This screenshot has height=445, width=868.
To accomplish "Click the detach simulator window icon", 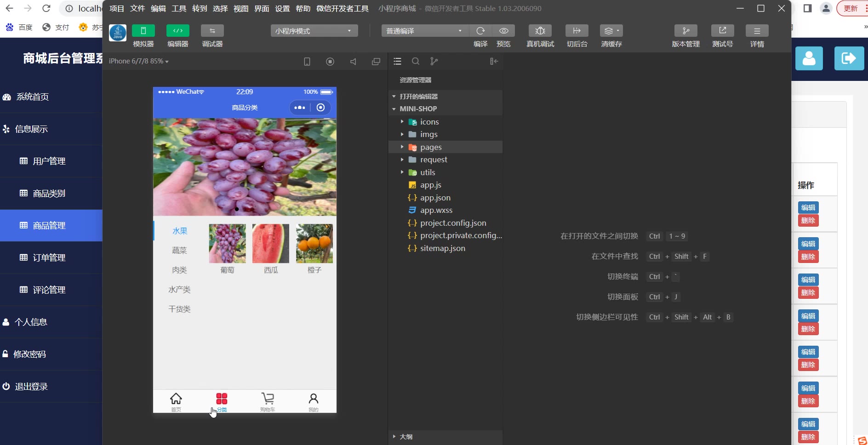I will [x=376, y=62].
